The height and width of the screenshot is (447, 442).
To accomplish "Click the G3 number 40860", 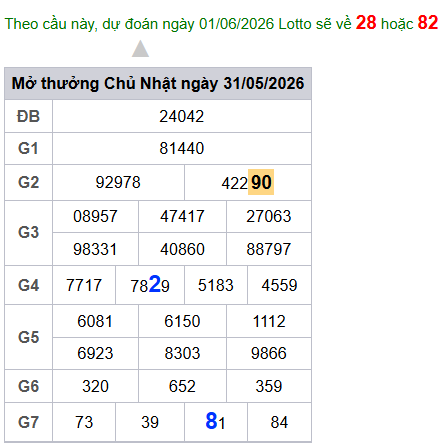I will pos(182,249).
